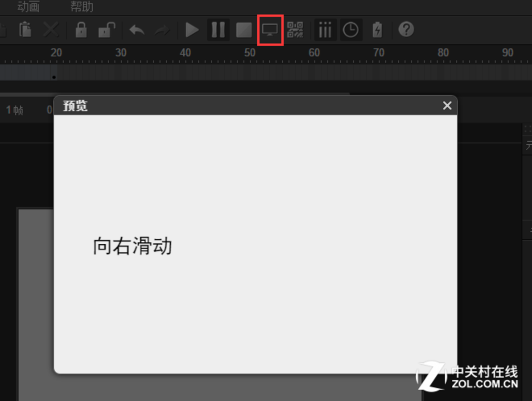Screen dimensions: 532x401
Task: Click the Unlock icon next to Lock
Action: pyautogui.click(x=106, y=30)
